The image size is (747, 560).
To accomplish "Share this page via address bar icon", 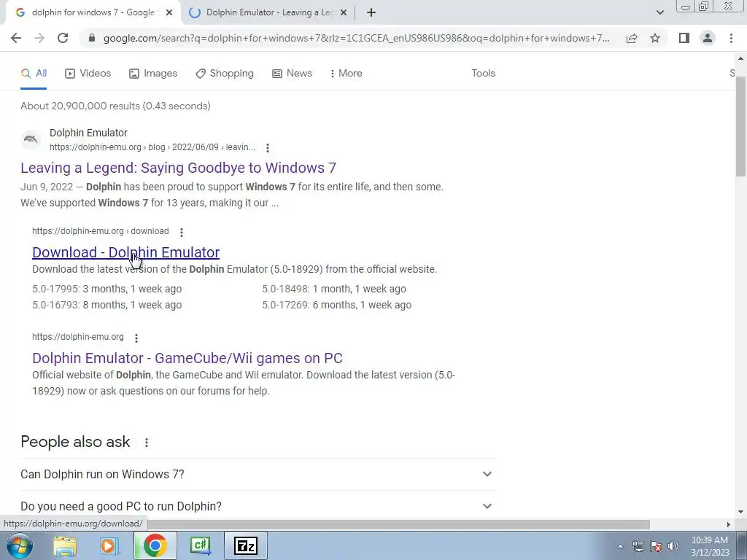I will 632,38.
